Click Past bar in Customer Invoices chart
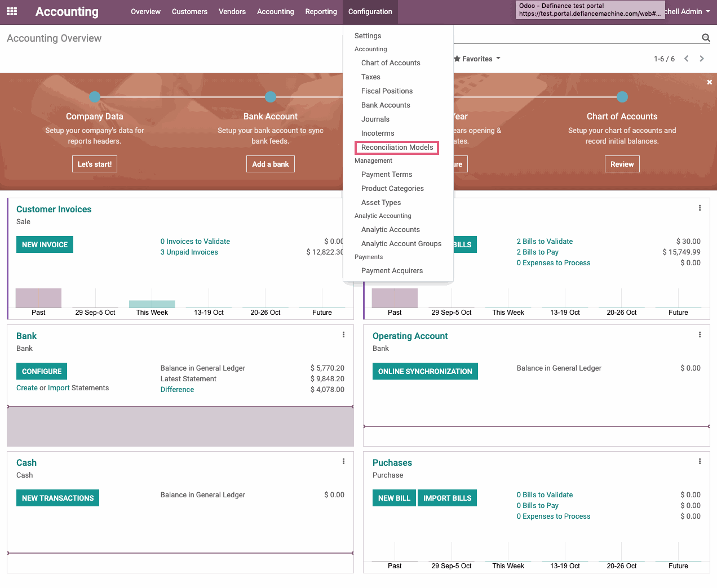Screen dimensions: 717x588 click(38, 298)
